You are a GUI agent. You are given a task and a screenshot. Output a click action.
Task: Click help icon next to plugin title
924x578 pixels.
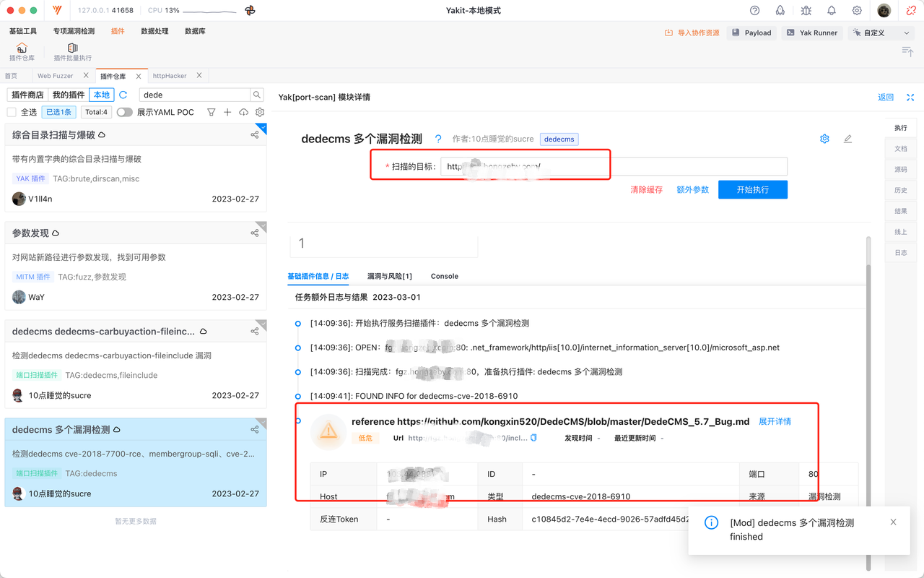(438, 139)
